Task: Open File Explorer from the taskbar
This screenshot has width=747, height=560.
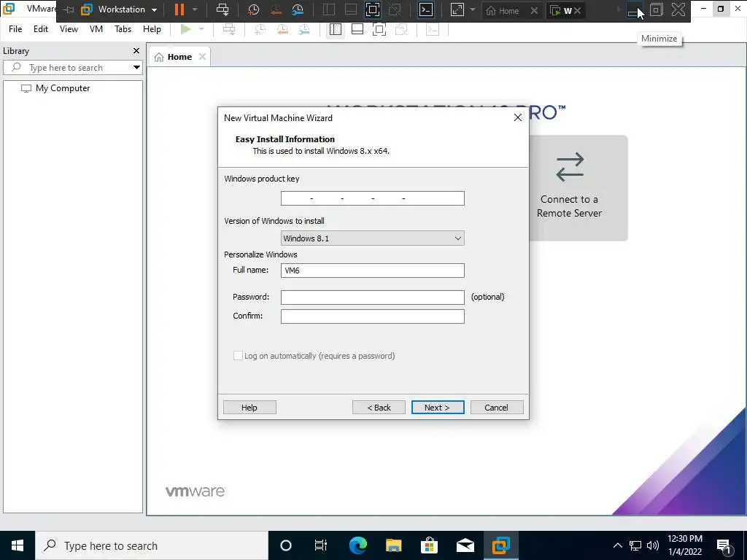Action: pyautogui.click(x=393, y=545)
